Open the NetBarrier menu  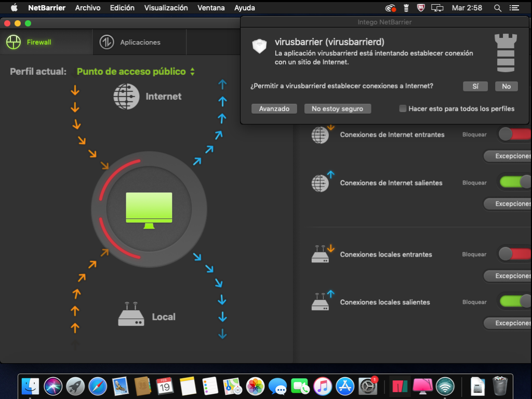[47, 8]
